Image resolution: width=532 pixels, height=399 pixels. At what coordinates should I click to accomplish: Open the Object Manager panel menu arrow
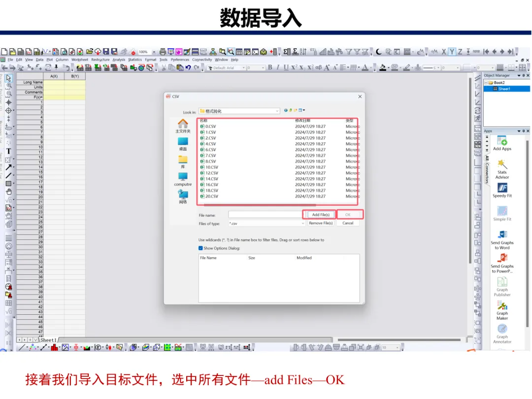pos(519,75)
